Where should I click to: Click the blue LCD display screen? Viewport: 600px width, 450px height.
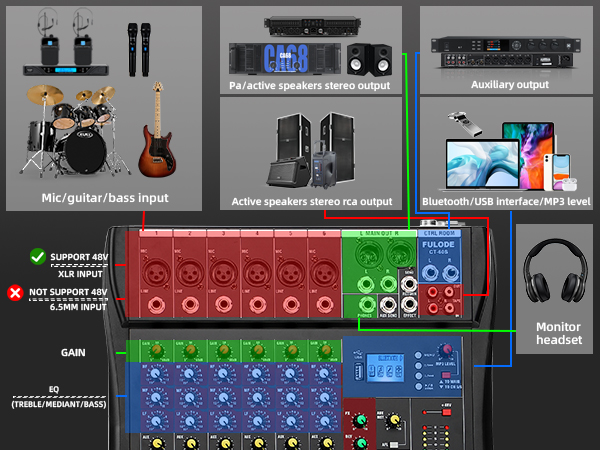click(385, 368)
